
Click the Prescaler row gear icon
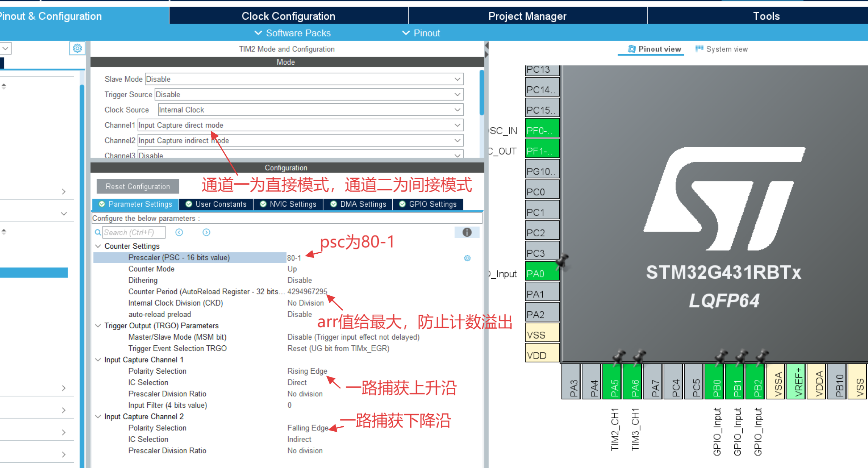[x=467, y=258]
